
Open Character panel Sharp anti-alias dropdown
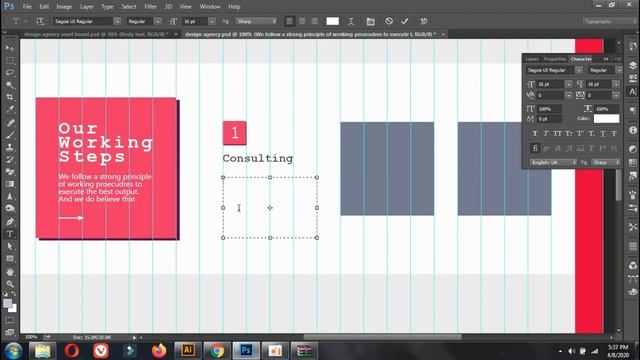click(x=606, y=162)
